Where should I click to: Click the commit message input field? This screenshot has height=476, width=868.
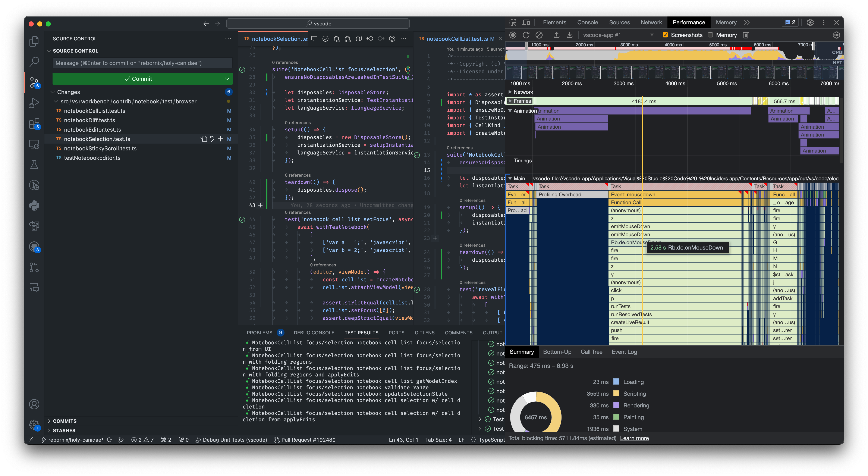point(142,63)
